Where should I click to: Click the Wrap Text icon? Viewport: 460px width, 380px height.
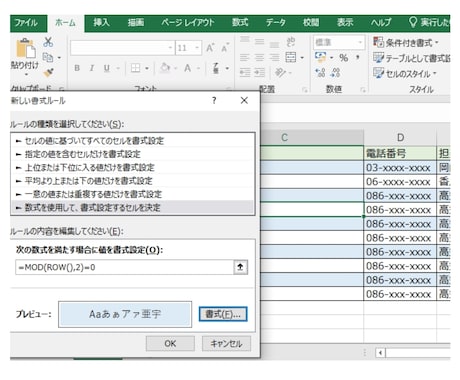tap(291, 42)
